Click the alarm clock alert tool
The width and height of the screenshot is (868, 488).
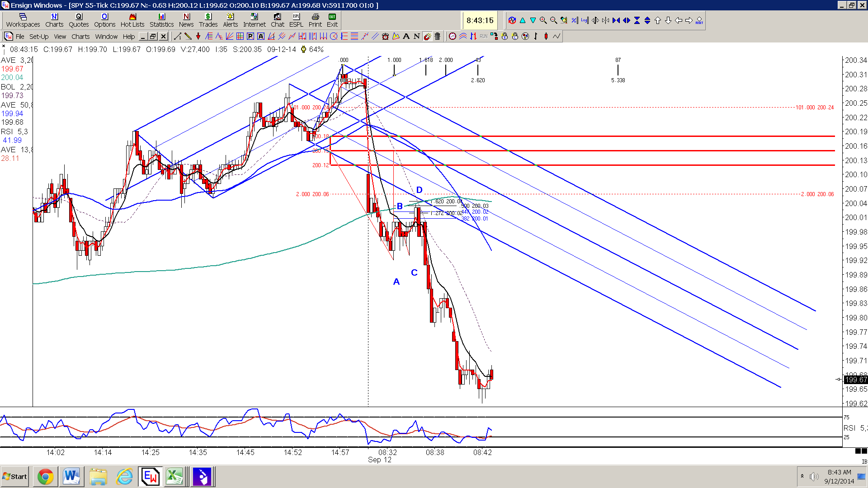tap(385, 36)
